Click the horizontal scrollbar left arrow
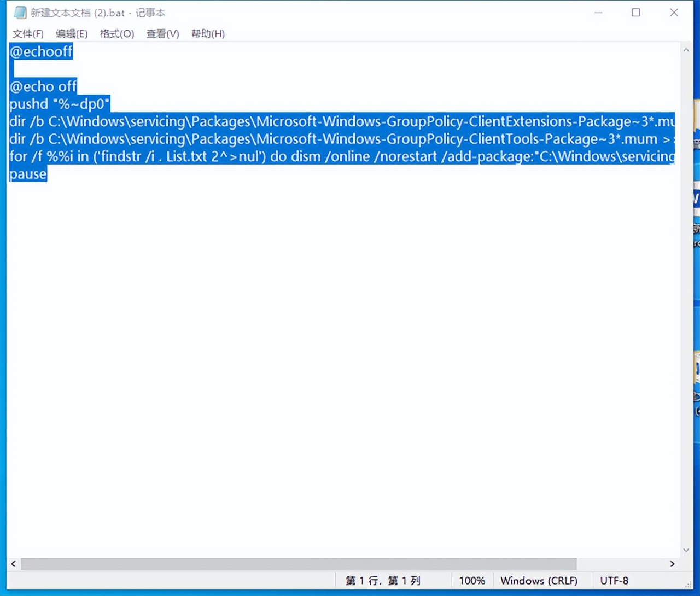 12,564
